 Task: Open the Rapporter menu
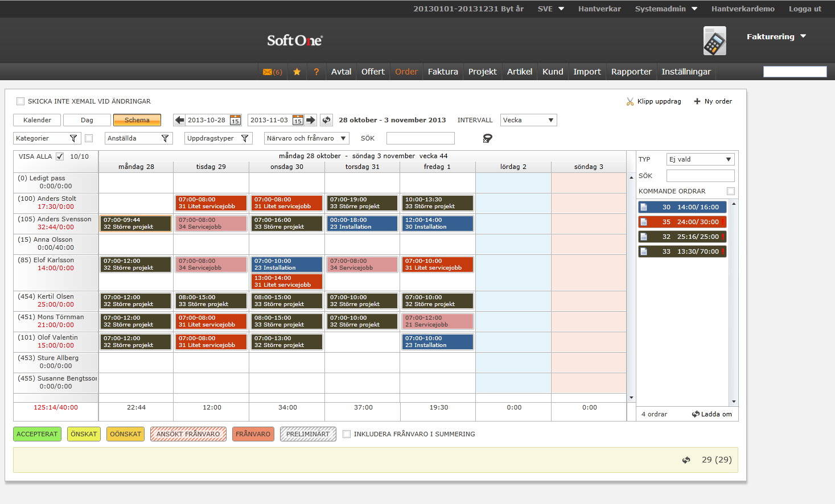pos(631,72)
